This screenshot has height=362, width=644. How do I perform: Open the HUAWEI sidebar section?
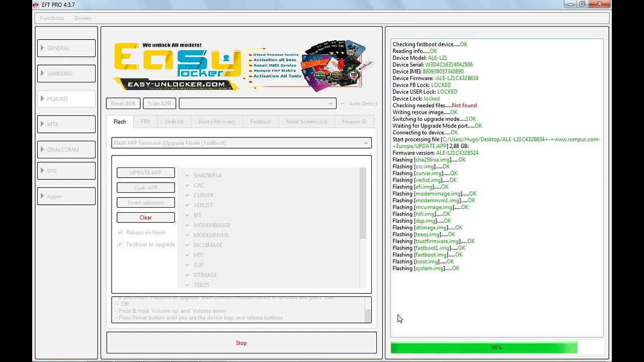66,99
